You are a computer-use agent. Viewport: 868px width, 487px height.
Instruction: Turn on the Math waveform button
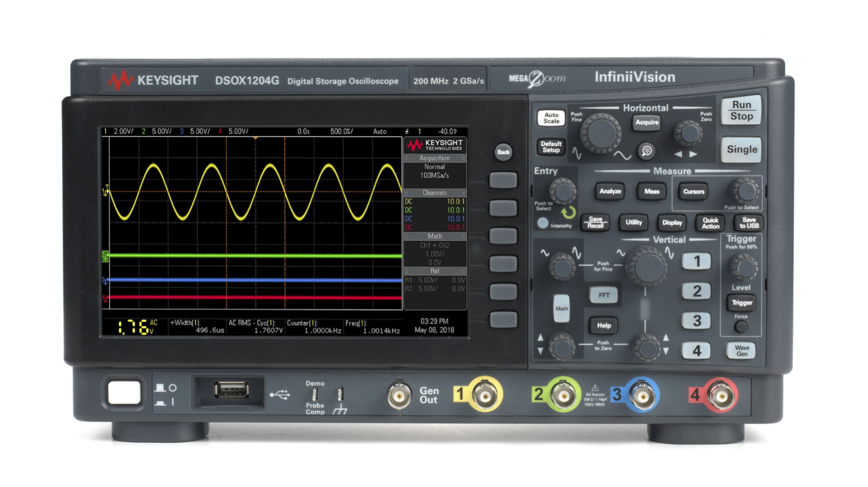[x=561, y=308]
